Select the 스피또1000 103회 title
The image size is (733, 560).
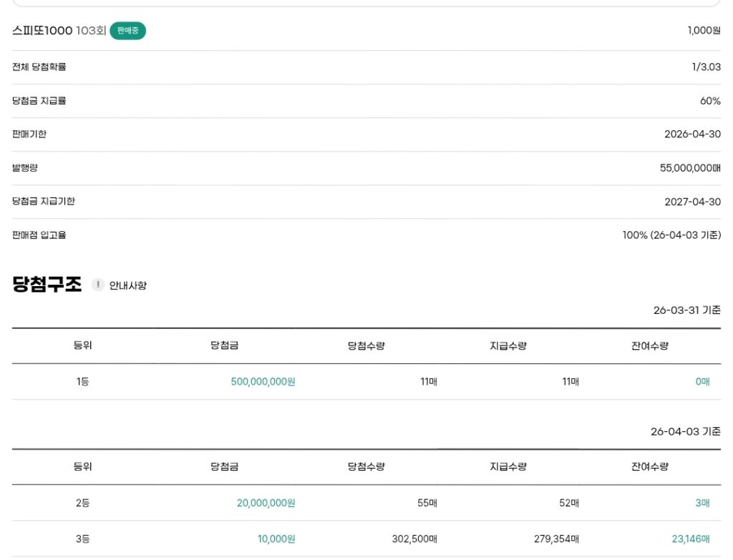(59, 31)
